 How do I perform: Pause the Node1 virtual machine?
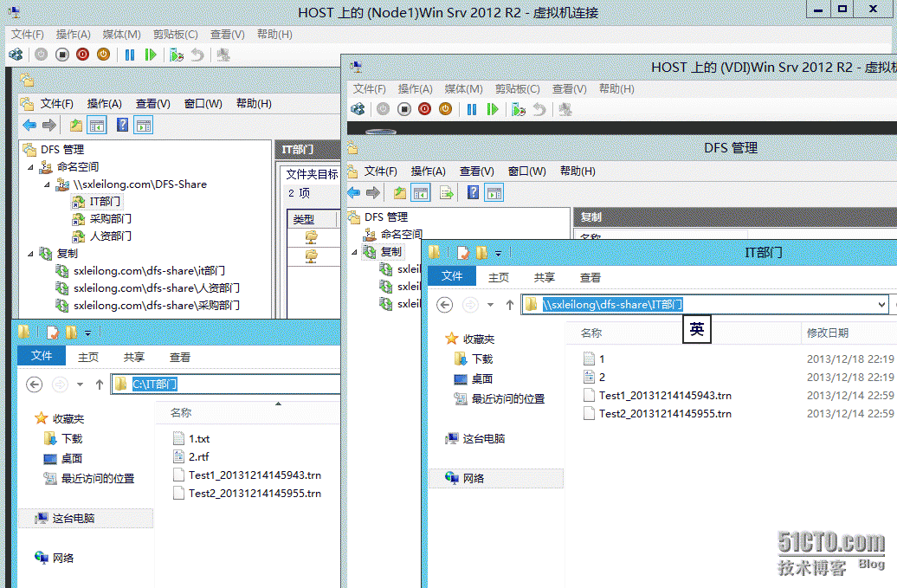pyautogui.click(x=130, y=55)
